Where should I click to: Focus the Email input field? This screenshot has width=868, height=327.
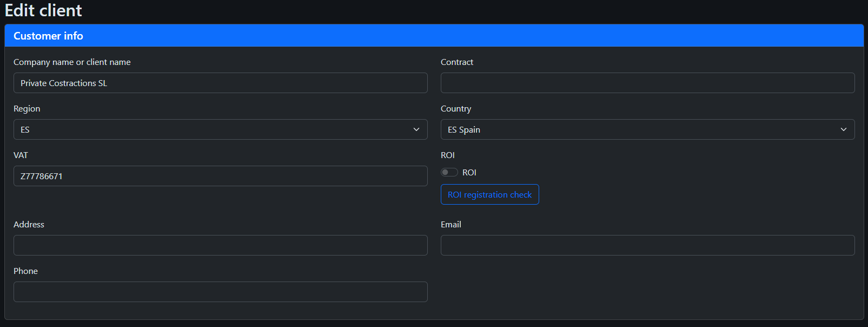647,245
